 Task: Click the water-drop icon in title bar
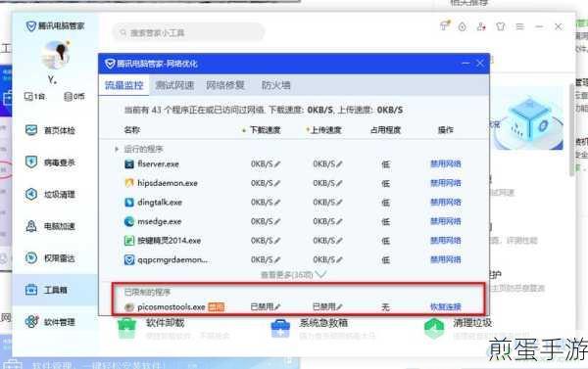462,26
